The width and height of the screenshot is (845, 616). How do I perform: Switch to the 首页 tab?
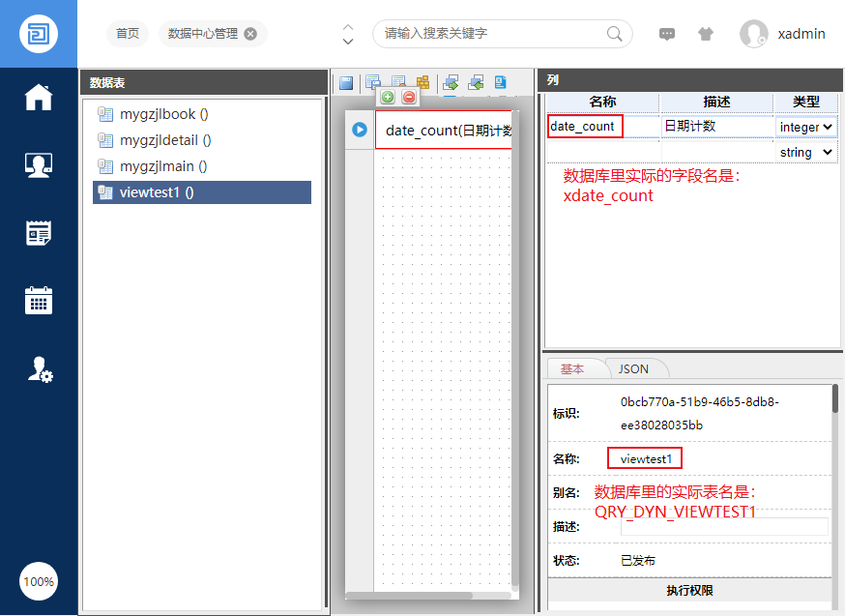point(128,33)
